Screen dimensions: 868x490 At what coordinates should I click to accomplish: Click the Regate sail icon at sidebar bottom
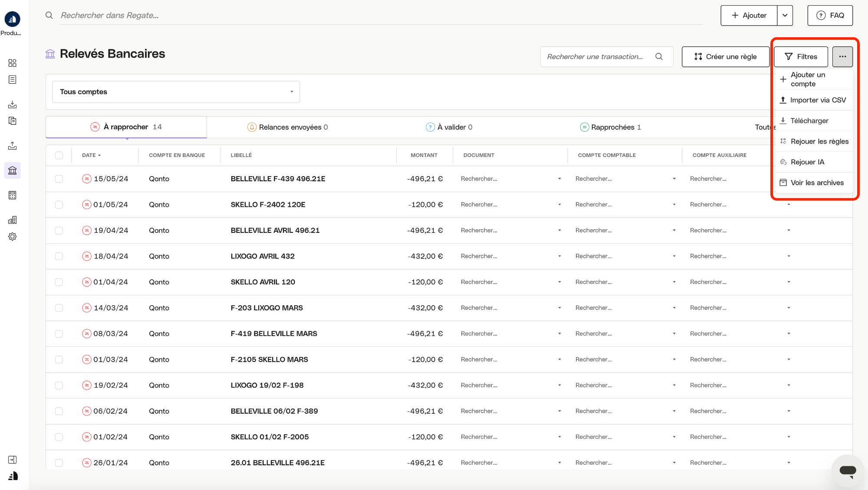(x=13, y=476)
